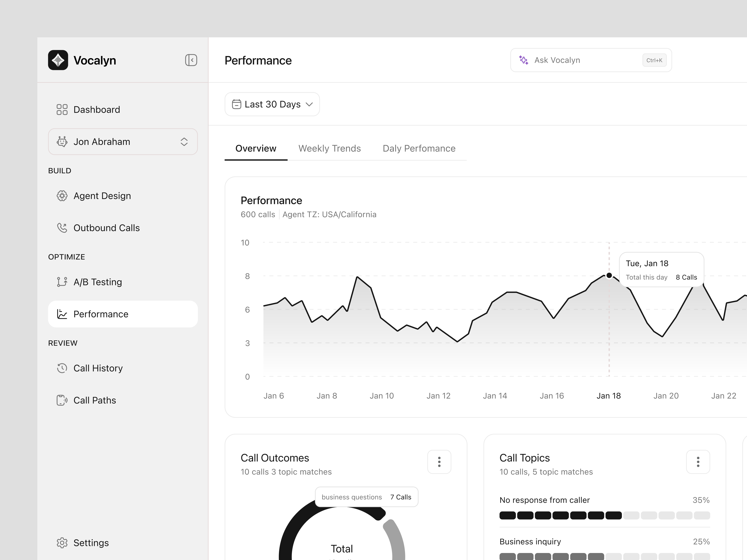This screenshot has width=747, height=560.
Task: Click the sparkle icon in Ask Vocalyn
Action: coord(523,60)
